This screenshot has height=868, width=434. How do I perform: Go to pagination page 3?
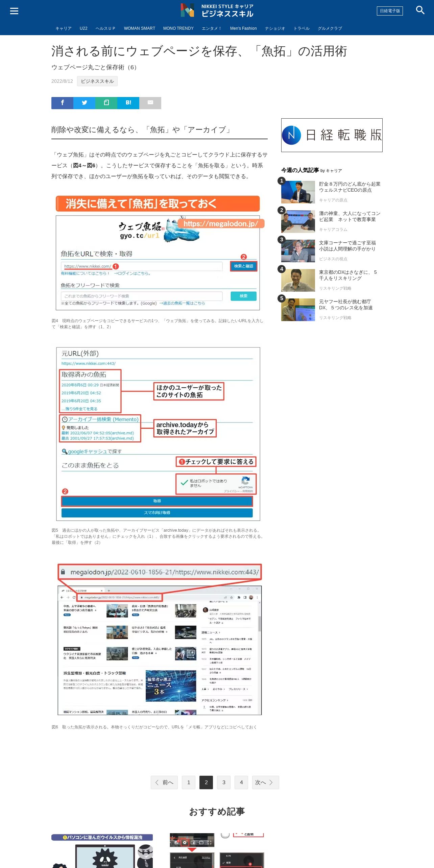[224, 782]
